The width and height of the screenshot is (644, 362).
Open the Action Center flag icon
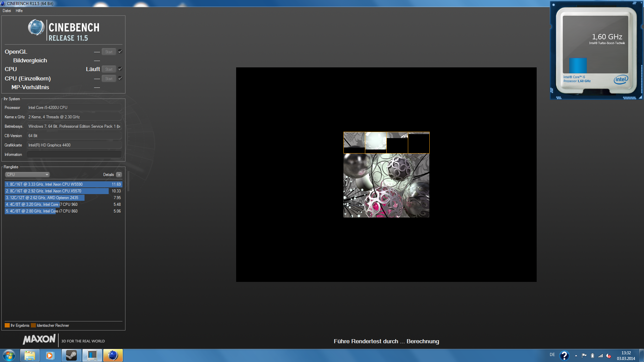(x=584, y=356)
